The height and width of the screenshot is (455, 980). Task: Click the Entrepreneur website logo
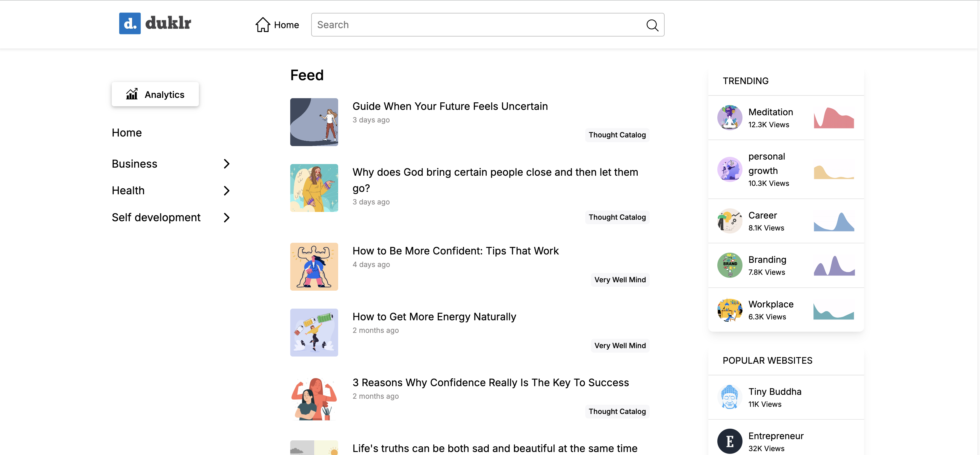(x=729, y=441)
